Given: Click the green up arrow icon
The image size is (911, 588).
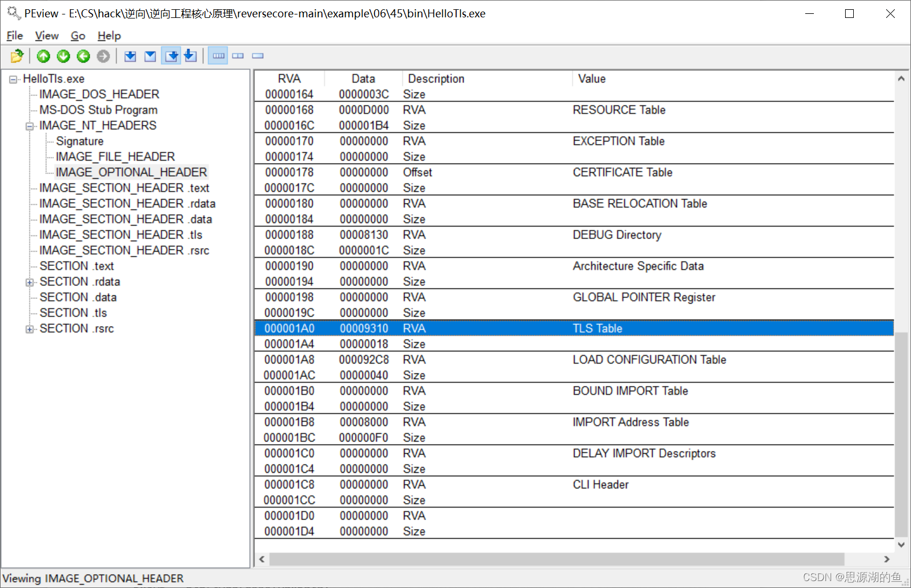Looking at the screenshot, I should tap(43, 56).
